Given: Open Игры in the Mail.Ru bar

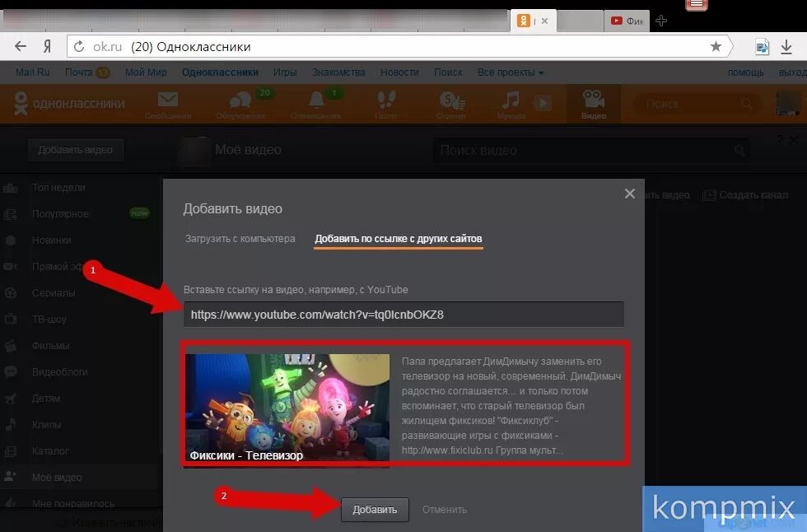Looking at the screenshot, I should point(285,72).
